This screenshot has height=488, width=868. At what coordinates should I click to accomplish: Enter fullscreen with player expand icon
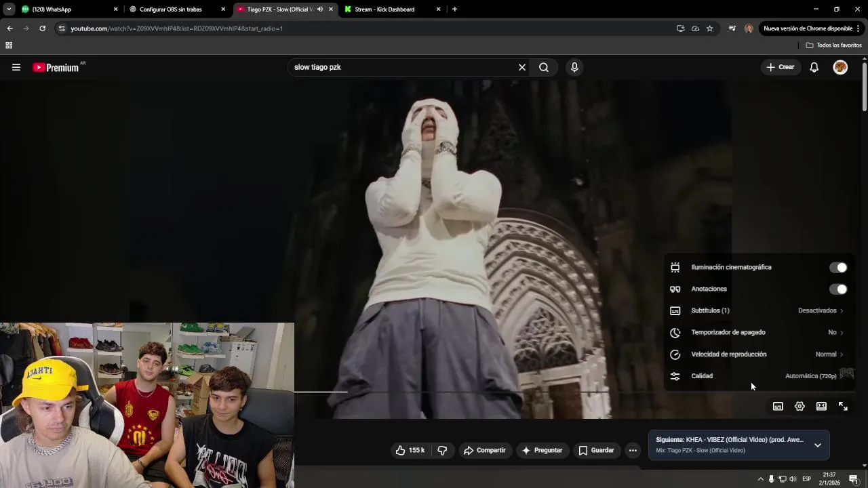tap(843, 406)
